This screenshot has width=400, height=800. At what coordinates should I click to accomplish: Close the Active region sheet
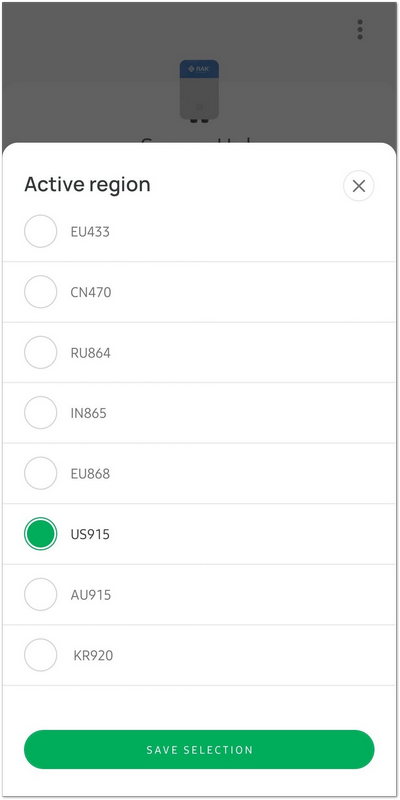tap(359, 186)
